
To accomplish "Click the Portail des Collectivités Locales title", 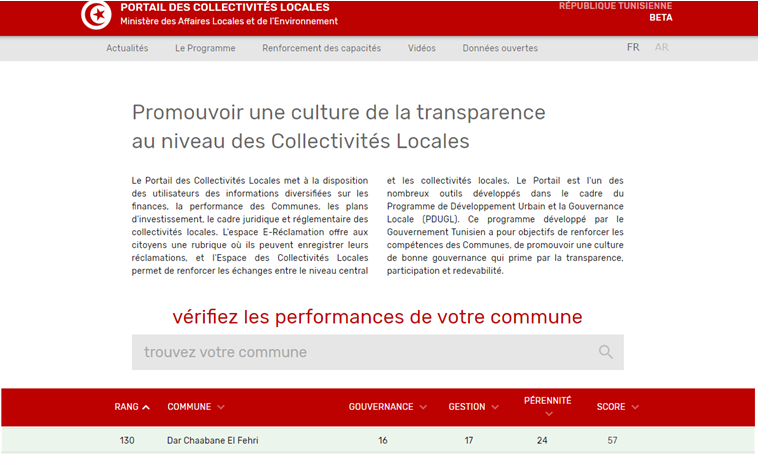I will (225, 7).
